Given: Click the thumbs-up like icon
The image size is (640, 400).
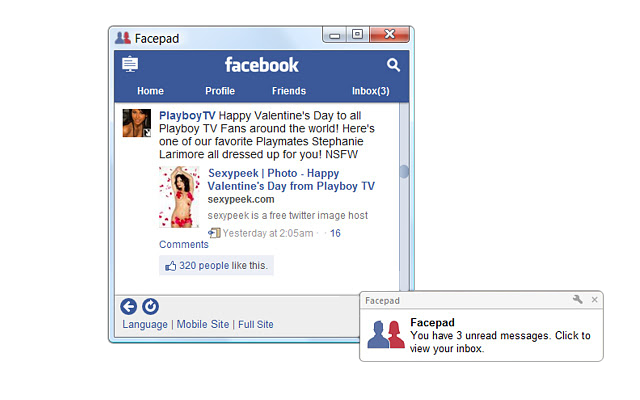Looking at the screenshot, I should 171,266.
